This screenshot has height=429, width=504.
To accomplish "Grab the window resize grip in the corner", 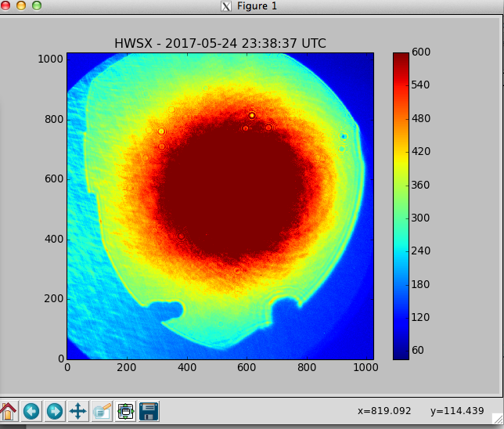I will (x=498, y=418).
